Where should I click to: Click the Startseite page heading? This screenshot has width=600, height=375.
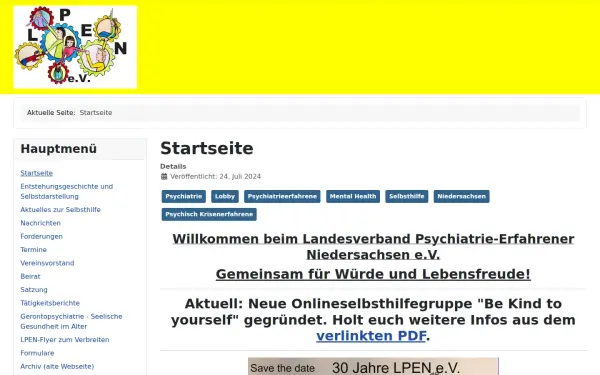(207, 148)
